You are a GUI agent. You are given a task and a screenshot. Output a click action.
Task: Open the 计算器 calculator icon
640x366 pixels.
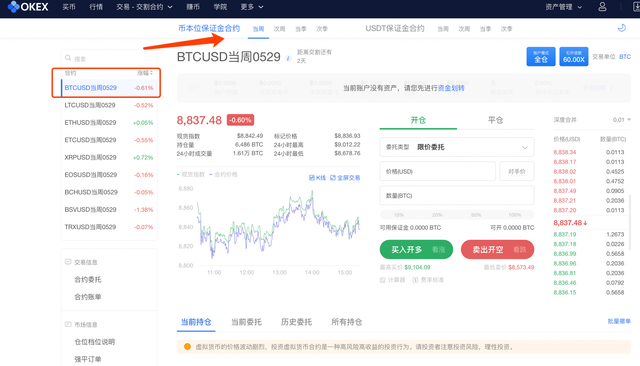(x=383, y=280)
